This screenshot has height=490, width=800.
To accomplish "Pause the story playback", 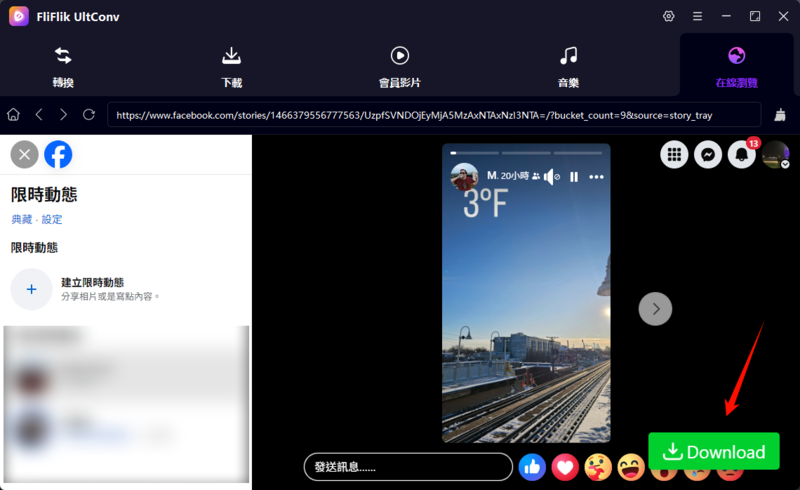I will click(574, 177).
